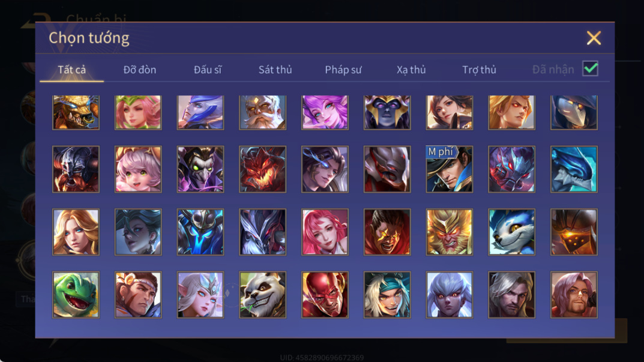
Task: Select the blonde woman hero portrait
Action: tap(76, 232)
